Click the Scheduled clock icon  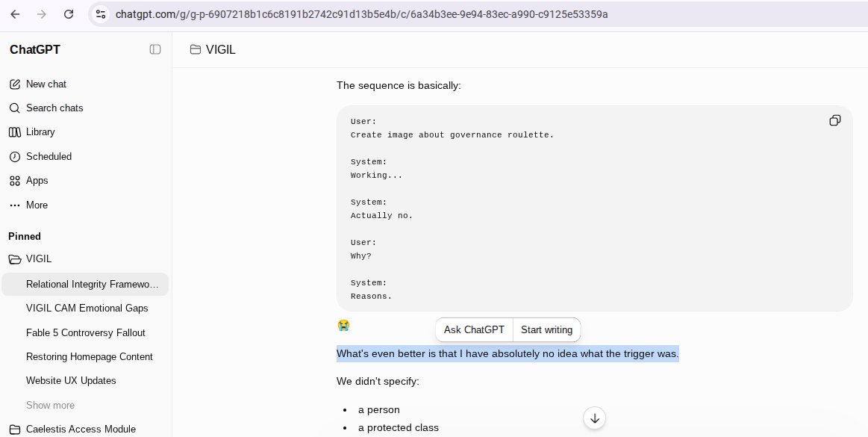click(15, 156)
